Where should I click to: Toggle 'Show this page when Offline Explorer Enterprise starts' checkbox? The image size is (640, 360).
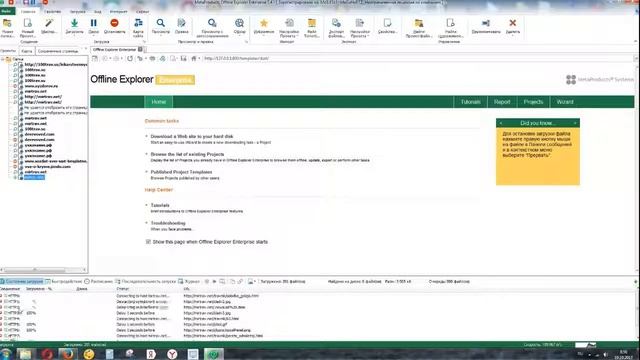(148, 242)
